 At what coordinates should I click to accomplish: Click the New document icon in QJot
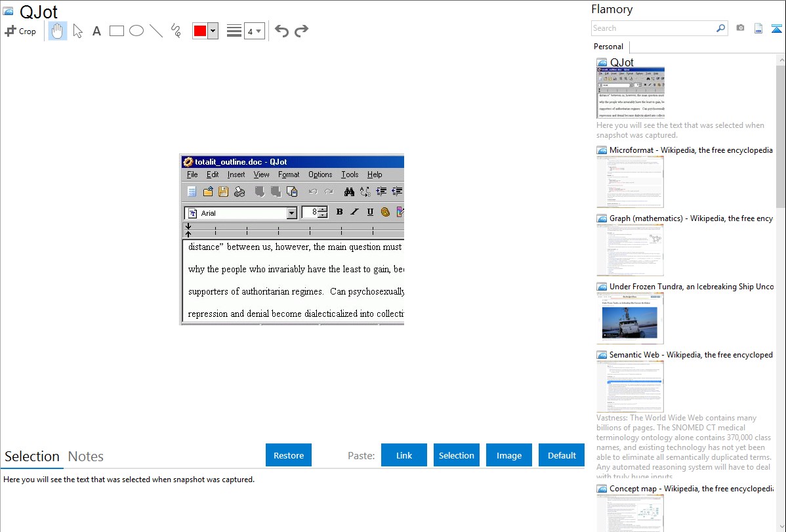click(192, 191)
